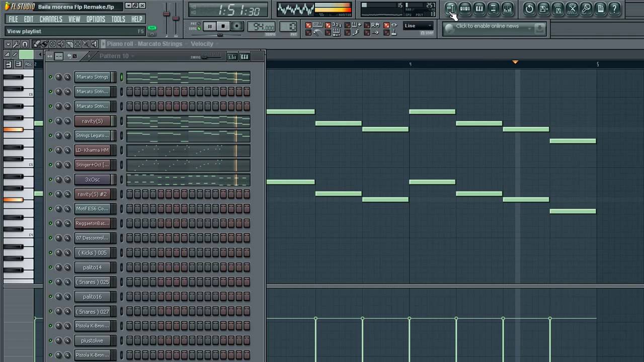Viewport: 644px width, 362px height.
Task: Select the paint brush tool
Action: [x=44, y=44]
